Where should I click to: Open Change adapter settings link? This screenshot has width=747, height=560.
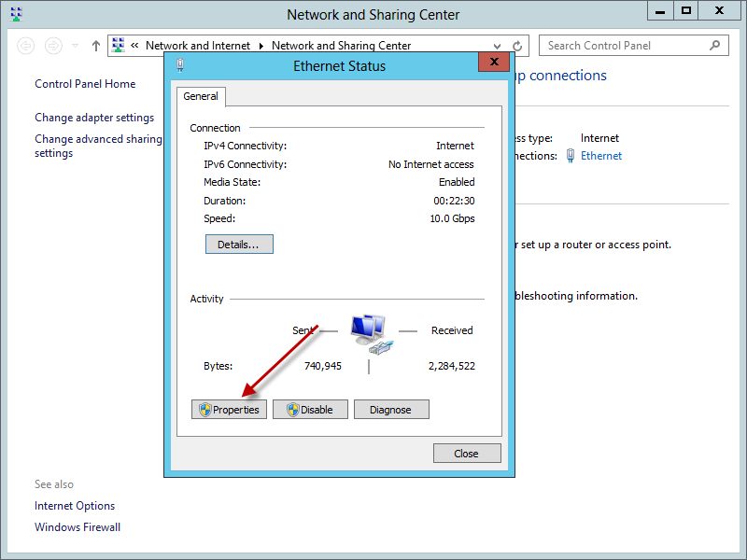point(94,118)
